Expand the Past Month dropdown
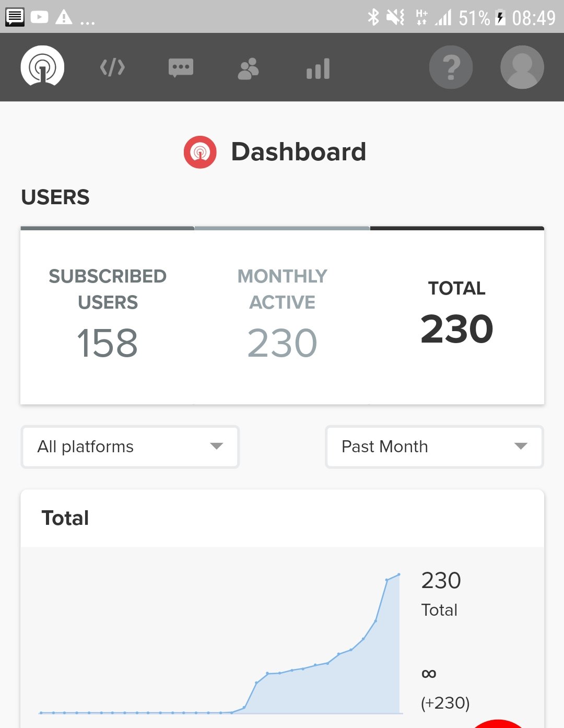564x728 pixels. click(x=434, y=447)
